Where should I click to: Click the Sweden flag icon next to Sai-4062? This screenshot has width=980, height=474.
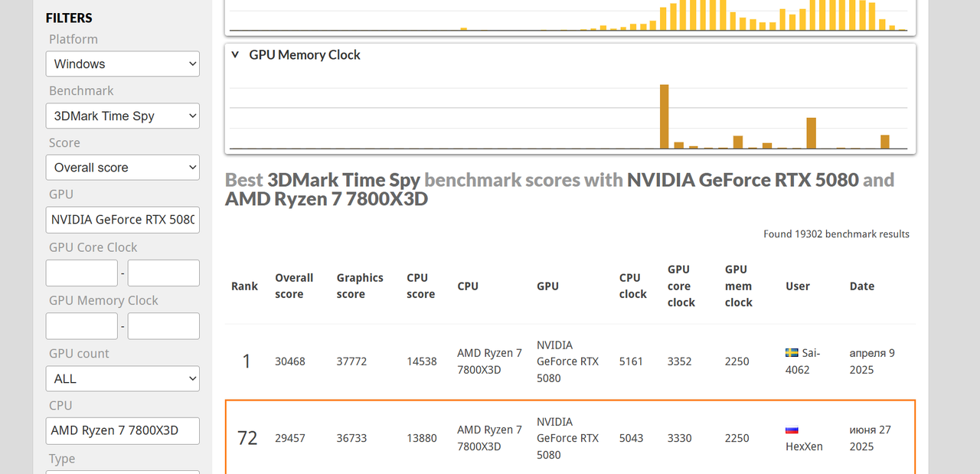pos(792,353)
